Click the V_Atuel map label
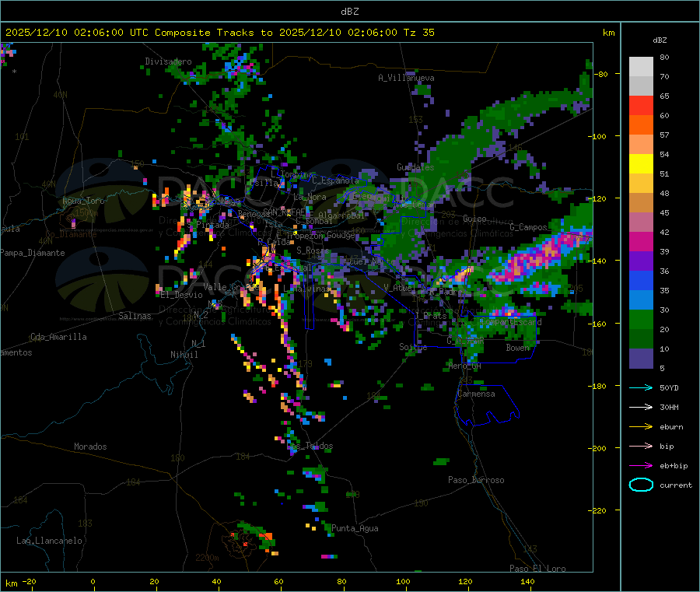Screen dimensions: 700x592 397,288
